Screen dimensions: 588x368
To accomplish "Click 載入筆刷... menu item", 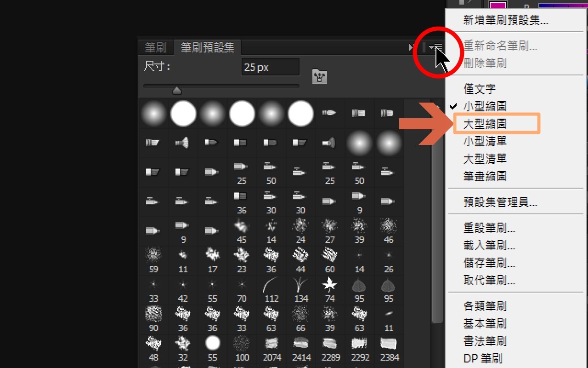I will point(489,246).
